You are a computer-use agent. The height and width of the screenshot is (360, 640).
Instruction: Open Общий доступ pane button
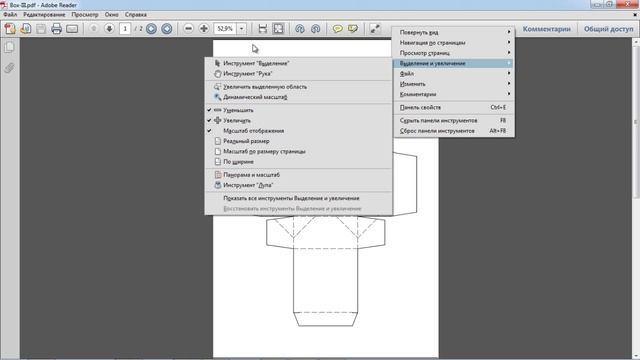[608, 29]
